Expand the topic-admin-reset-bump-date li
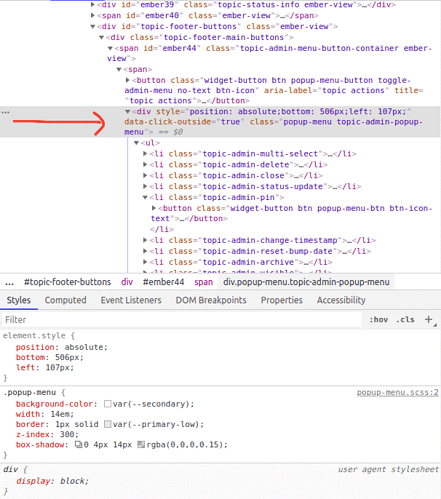 coord(145,251)
